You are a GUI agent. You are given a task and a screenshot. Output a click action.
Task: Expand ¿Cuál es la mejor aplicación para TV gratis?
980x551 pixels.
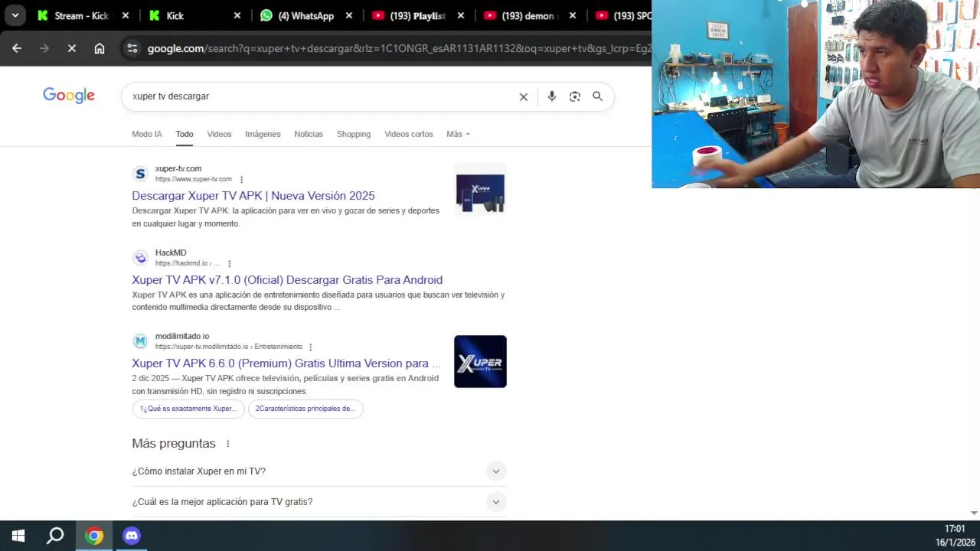tap(319, 502)
